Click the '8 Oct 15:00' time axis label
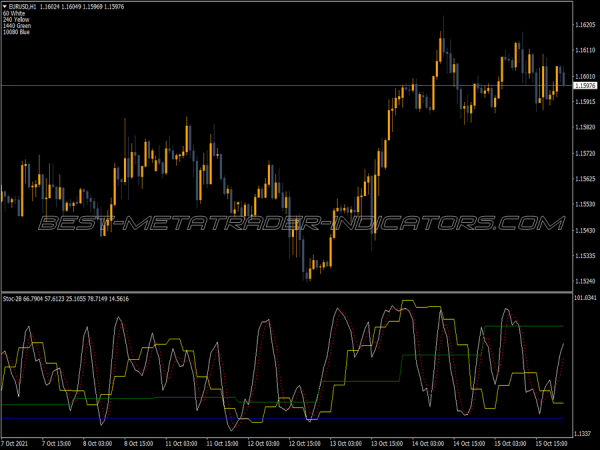 [x=139, y=443]
